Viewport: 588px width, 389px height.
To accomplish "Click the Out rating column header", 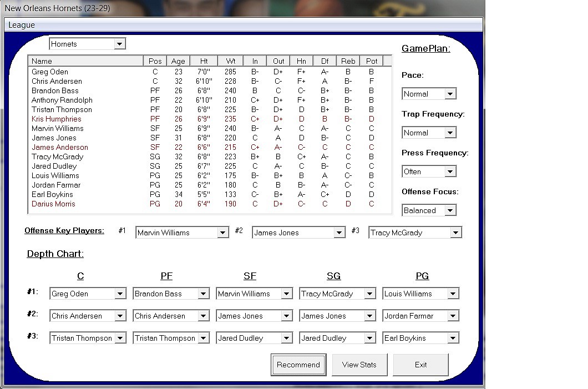I will [278, 61].
